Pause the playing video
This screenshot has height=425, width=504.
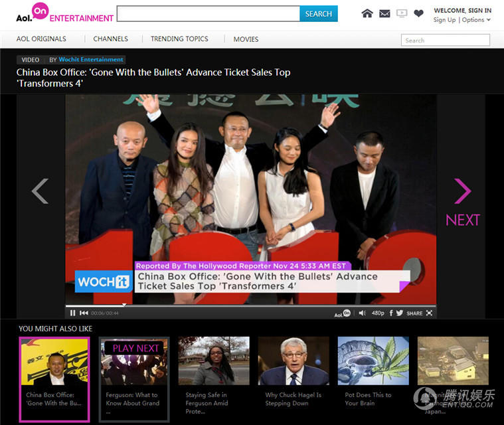[x=72, y=313]
